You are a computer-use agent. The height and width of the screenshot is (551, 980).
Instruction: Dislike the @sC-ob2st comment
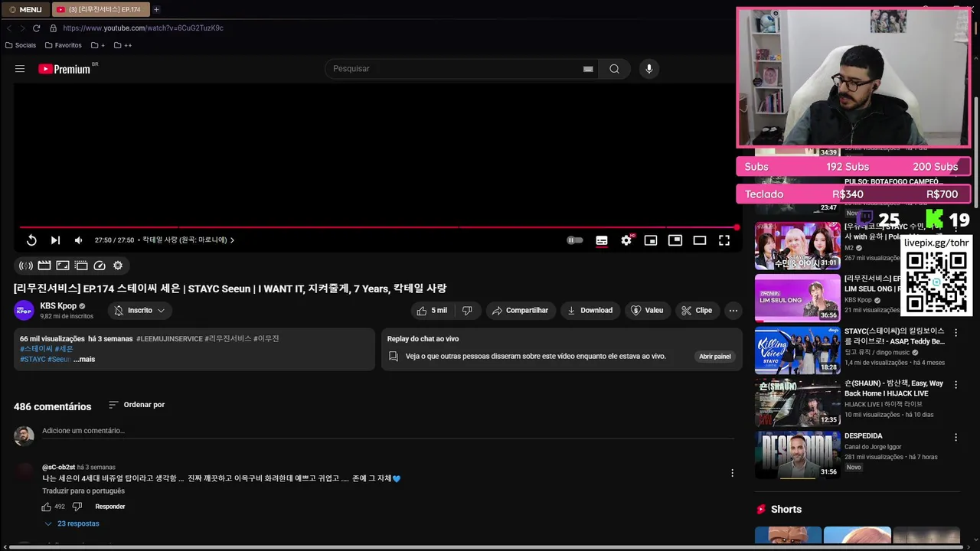77,507
